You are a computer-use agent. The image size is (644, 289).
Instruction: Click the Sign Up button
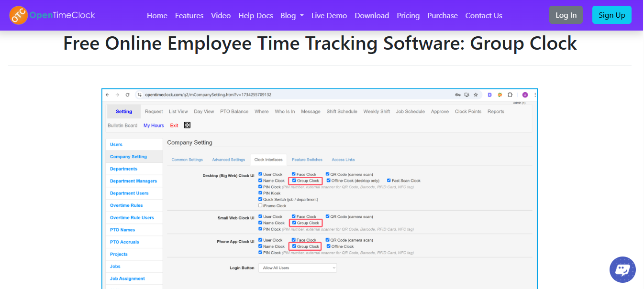click(612, 15)
